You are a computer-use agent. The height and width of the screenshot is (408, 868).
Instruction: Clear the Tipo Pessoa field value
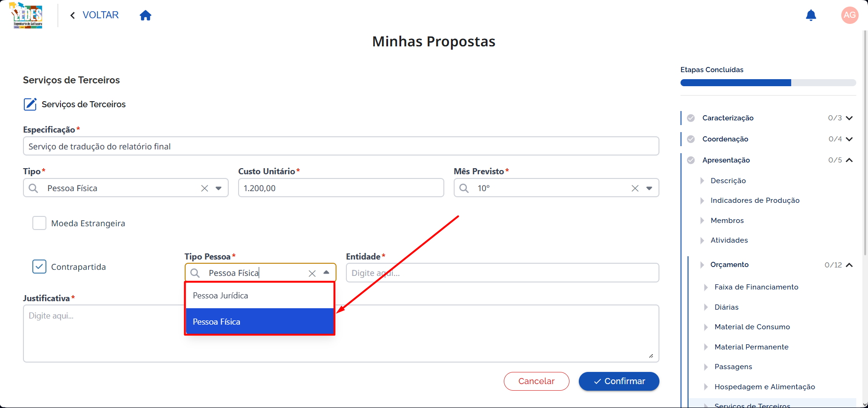coord(312,274)
